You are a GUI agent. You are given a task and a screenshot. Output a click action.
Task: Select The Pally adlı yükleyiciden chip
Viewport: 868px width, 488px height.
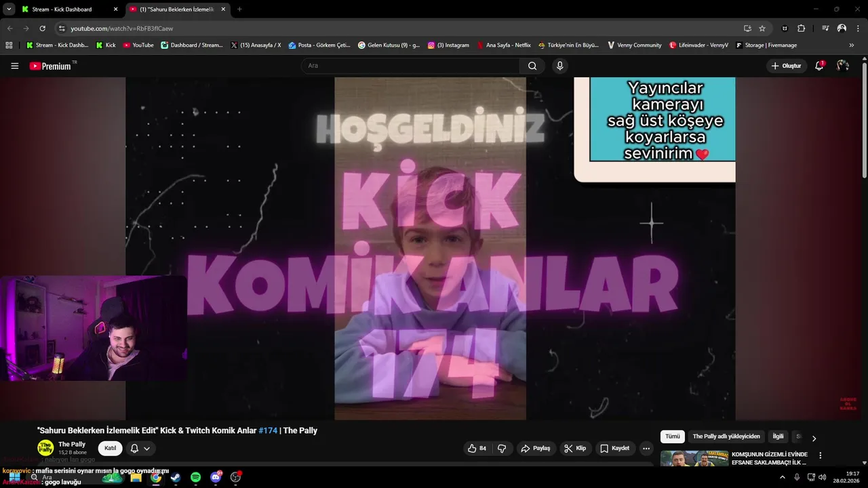[x=726, y=436]
